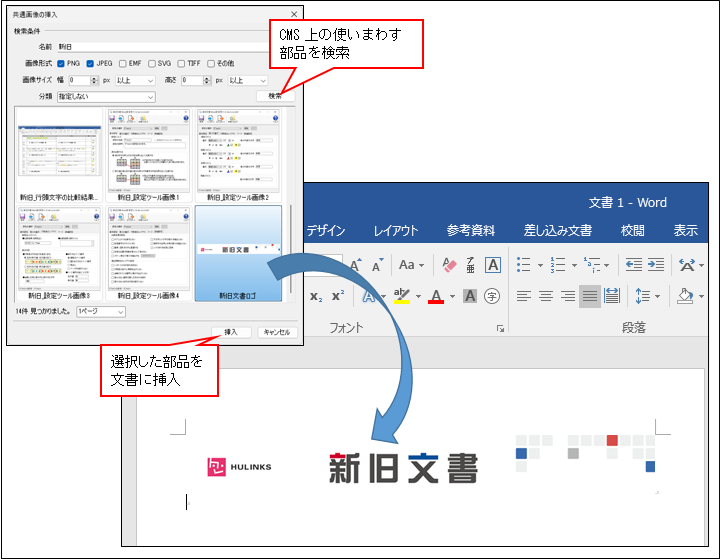Screen dimensions: 720x559
Task: Increase paragraph indent
Action: click(x=656, y=265)
